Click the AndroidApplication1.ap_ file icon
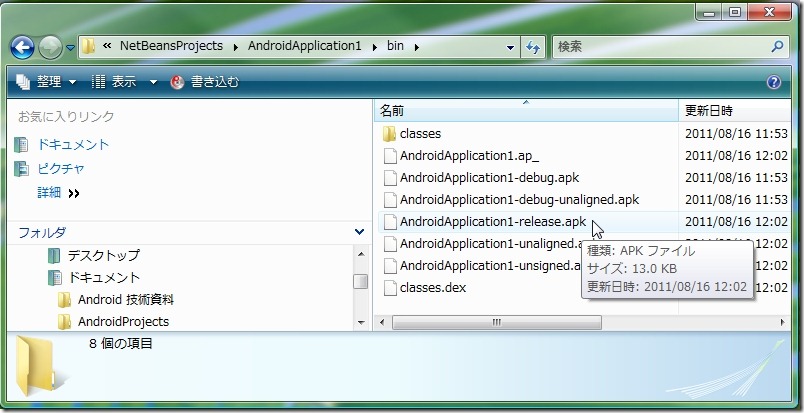 pyautogui.click(x=389, y=155)
